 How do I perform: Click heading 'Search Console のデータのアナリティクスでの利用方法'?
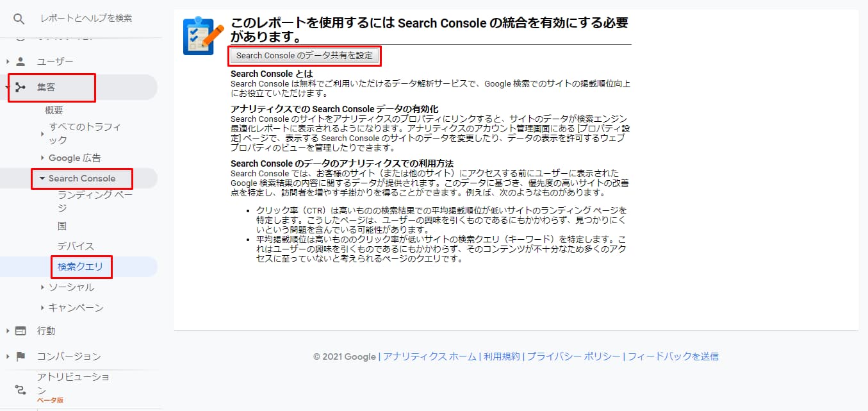(x=342, y=164)
